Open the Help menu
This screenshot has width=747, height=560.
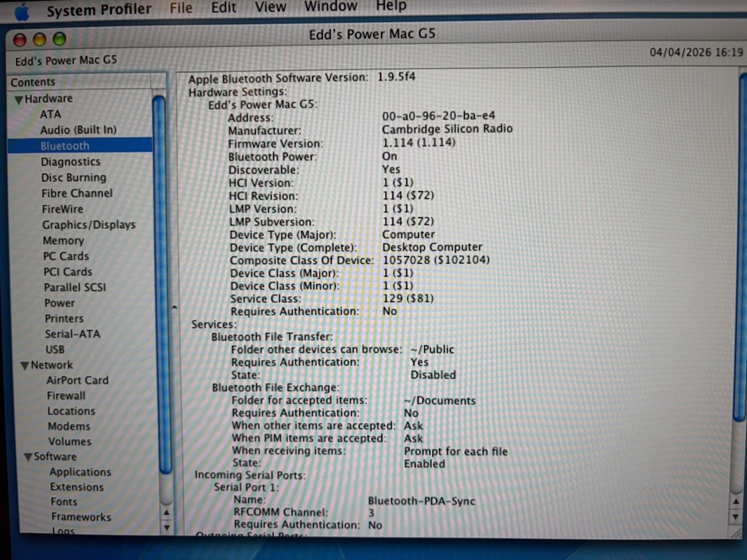pos(391,6)
